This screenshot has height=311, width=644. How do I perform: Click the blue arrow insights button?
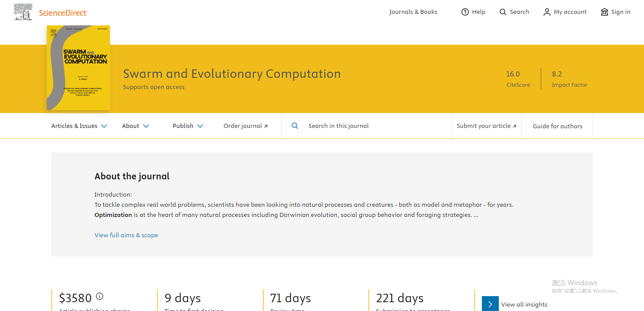click(490, 304)
